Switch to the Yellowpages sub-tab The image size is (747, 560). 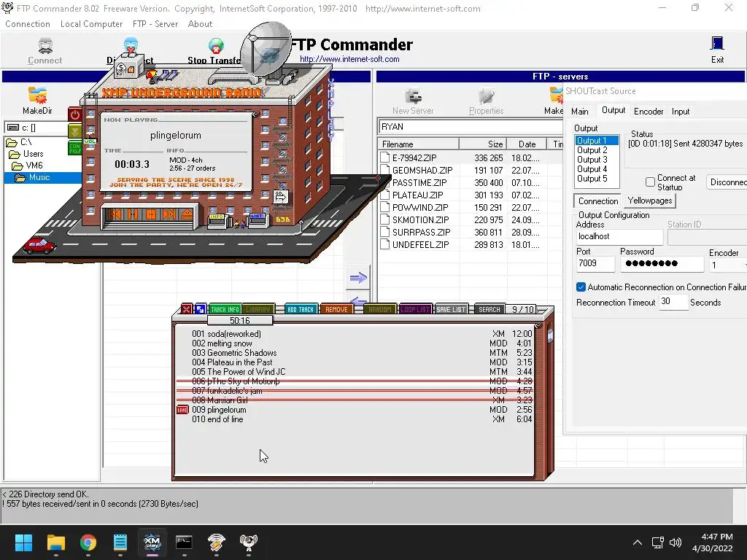650,201
